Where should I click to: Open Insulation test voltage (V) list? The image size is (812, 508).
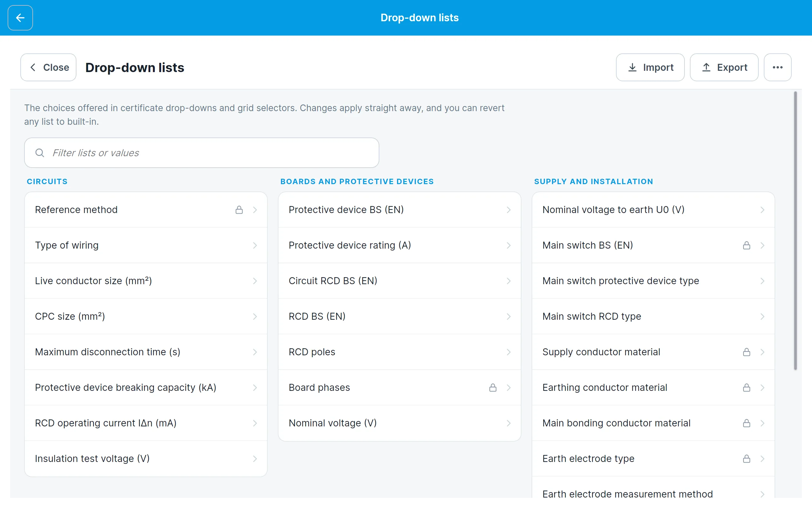pyautogui.click(x=146, y=458)
